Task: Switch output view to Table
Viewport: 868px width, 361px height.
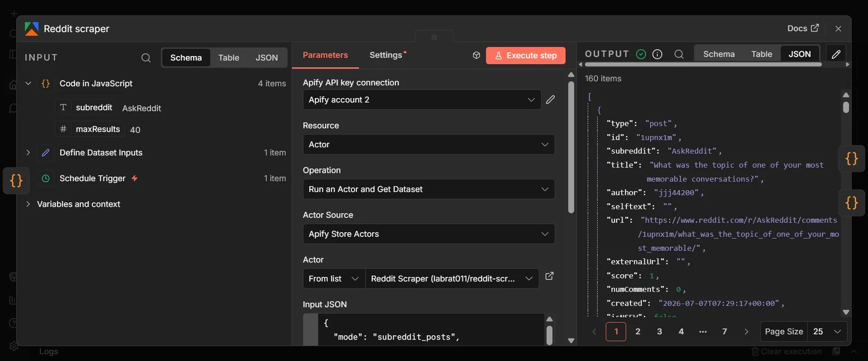Action: pyautogui.click(x=762, y=54)
